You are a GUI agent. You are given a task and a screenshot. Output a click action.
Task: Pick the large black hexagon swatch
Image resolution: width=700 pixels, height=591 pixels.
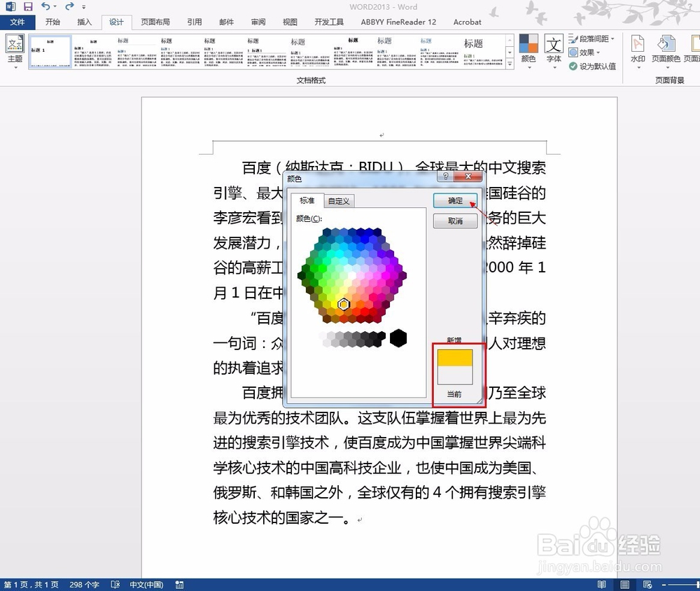[x=398, y=338]
